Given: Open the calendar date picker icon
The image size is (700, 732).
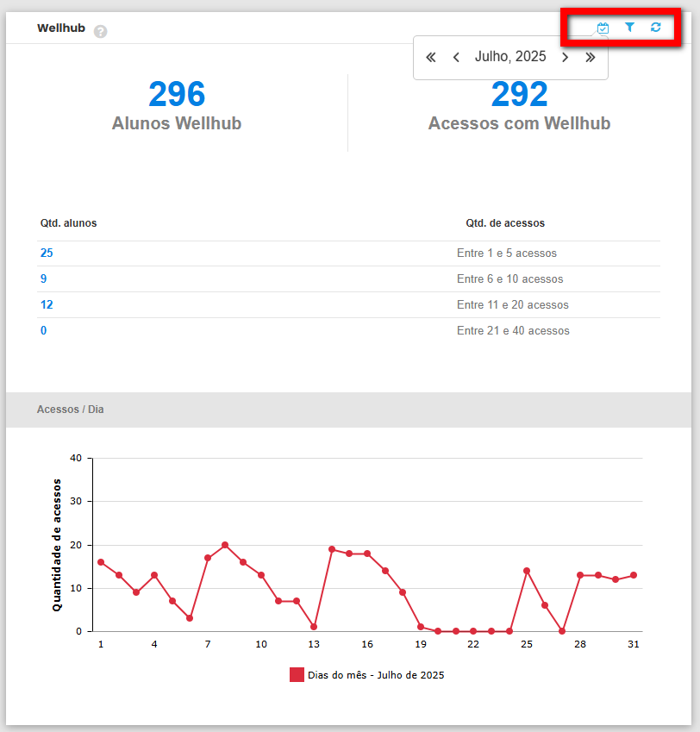Looking at the screenshot, I should pyautogui.click(x=603, y=28).
